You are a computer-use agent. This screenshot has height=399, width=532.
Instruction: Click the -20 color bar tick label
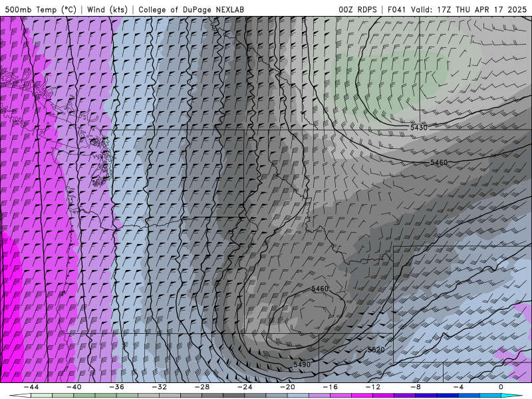tap(288, 387)
